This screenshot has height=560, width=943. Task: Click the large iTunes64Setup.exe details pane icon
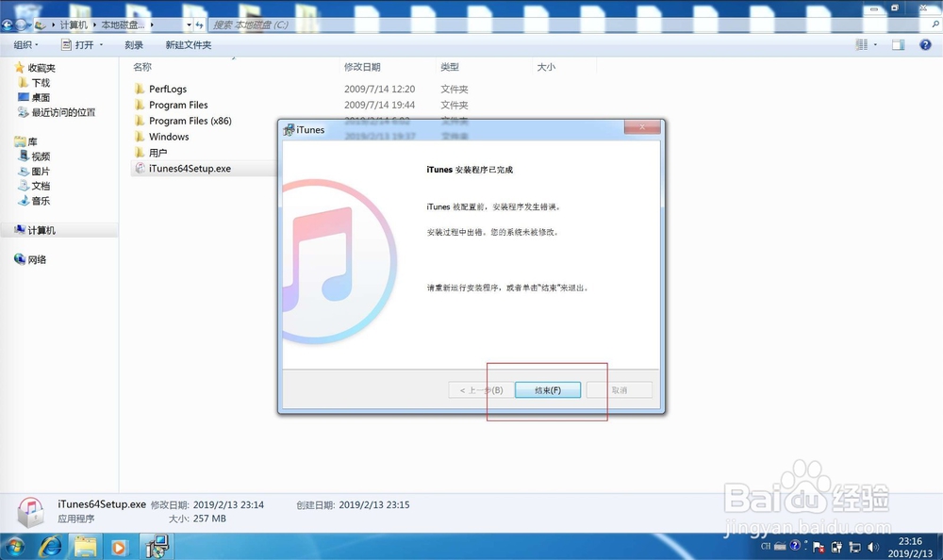pos(30,511)
